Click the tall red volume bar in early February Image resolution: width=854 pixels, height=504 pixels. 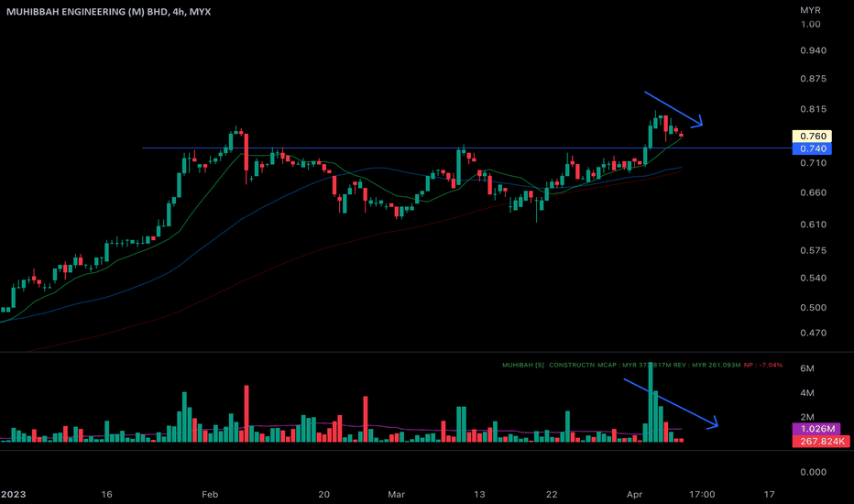pyautogui.click(x=246, y=413)
